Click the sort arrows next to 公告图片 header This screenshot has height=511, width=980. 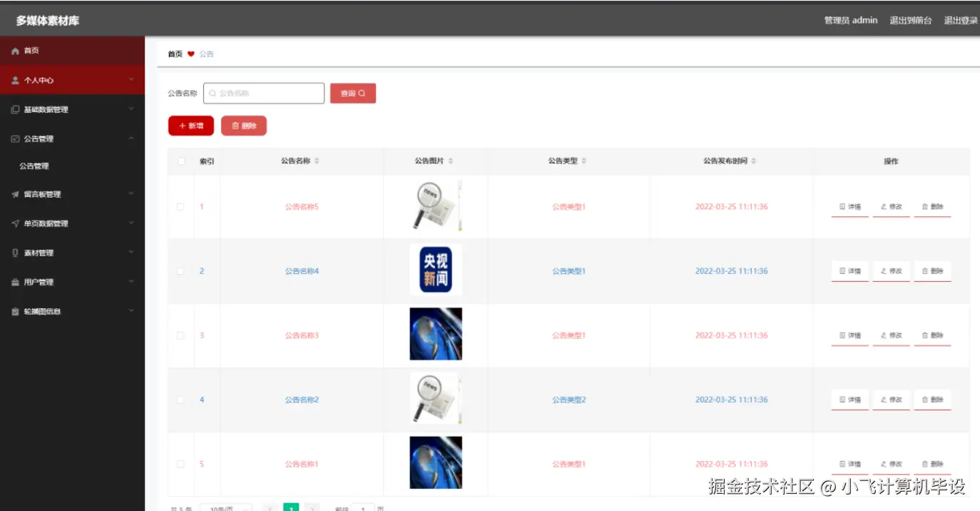click(451, 161)
